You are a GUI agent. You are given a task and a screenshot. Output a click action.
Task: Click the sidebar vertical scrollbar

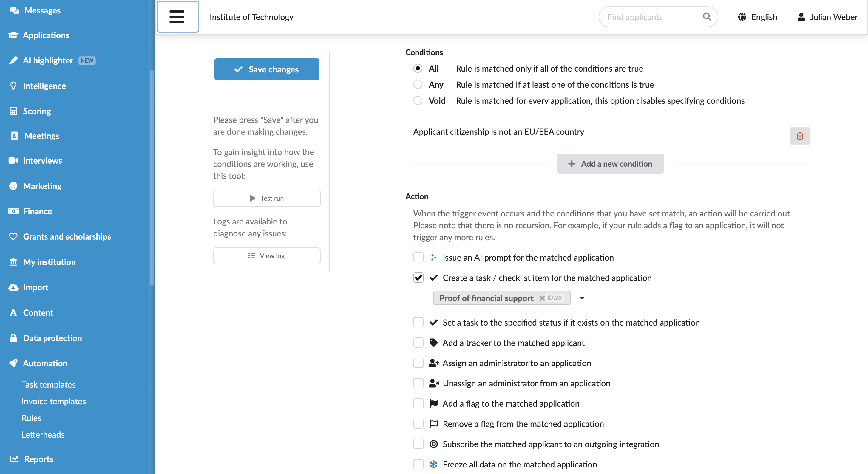[x=152, y=177]
